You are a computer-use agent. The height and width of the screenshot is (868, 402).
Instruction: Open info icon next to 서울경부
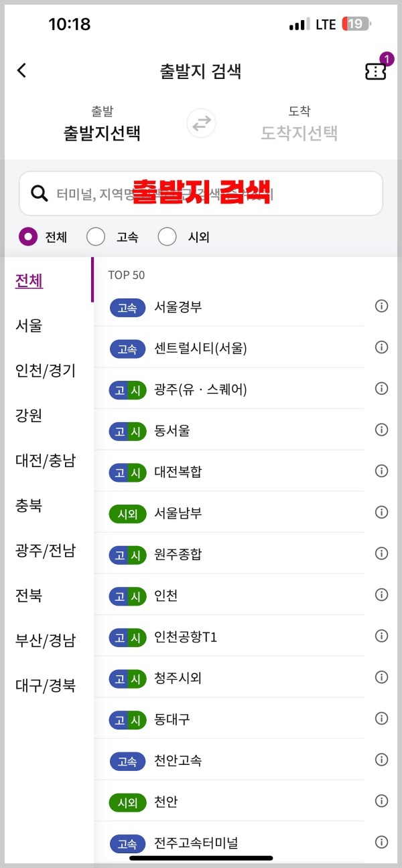tap(381, 306)
